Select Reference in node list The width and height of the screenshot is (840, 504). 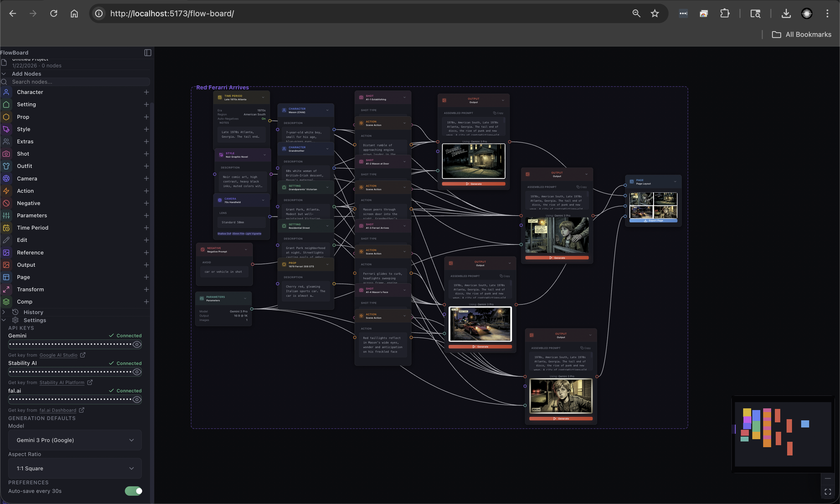coord(30,252)
